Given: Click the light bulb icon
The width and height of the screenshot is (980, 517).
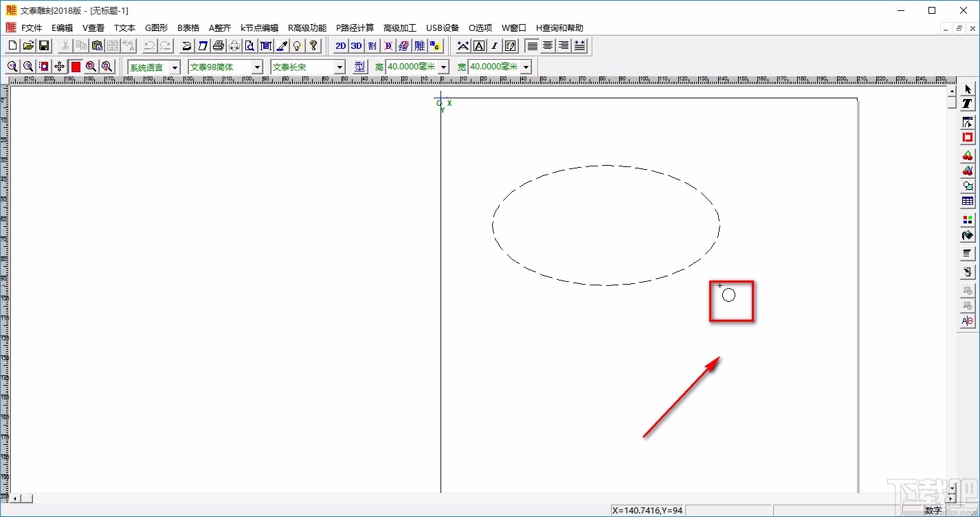Looking at the screenshot, I should point(298,45).
